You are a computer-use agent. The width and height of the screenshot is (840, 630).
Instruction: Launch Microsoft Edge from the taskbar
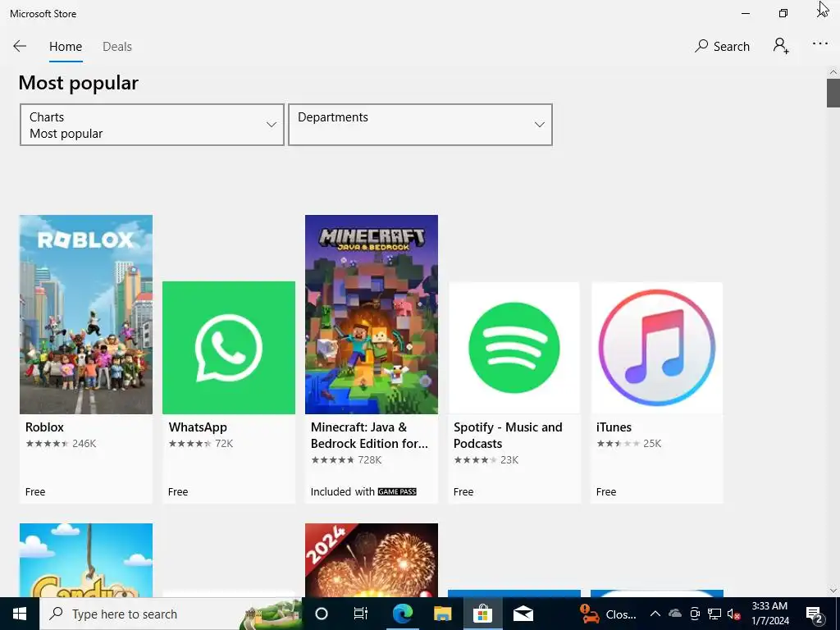(x=402, y=614)
